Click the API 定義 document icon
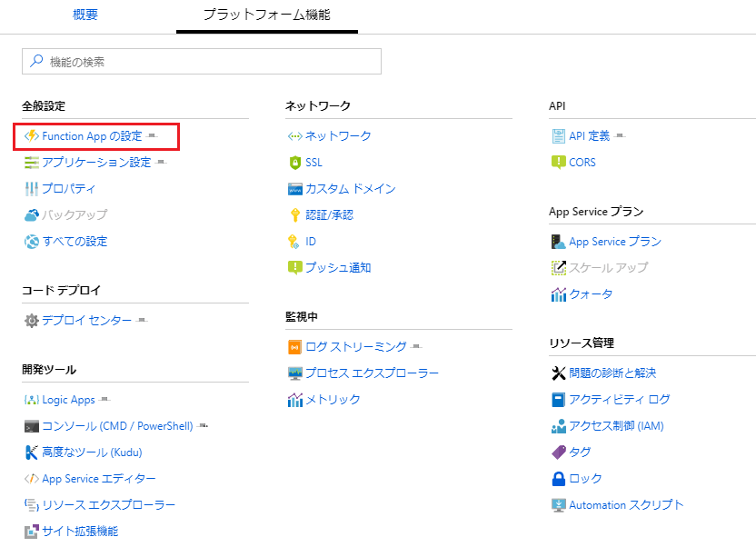The image size is (756, 547). pyautogui.click(x=558, y=136)
